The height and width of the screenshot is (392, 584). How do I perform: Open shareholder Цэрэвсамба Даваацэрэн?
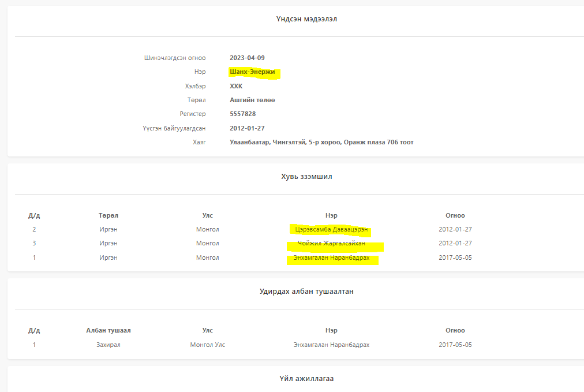(x=331, y=230)
